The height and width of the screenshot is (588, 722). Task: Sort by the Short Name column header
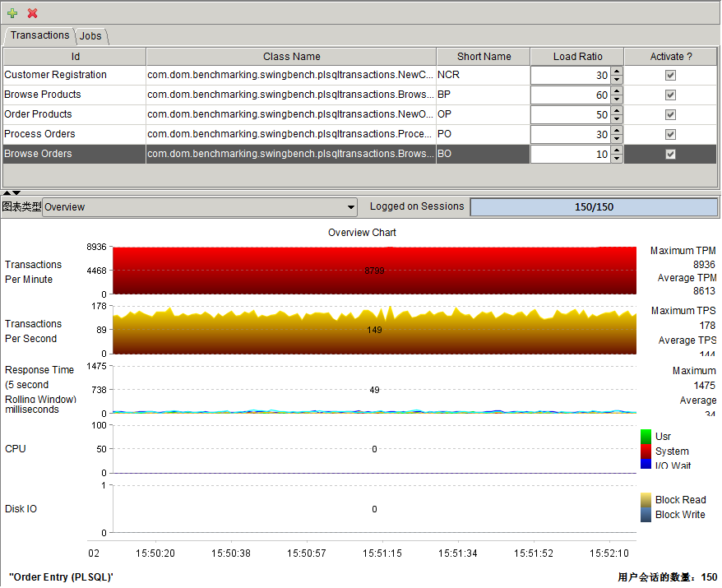[x=484, y=57]
